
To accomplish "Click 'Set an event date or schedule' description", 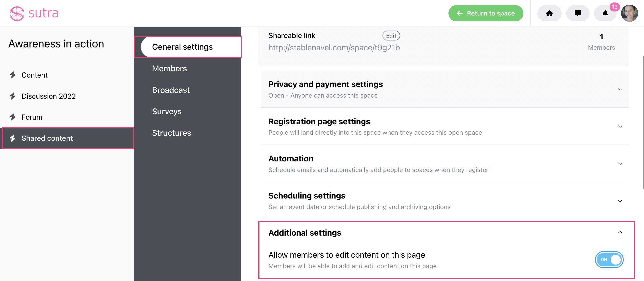I will (359, 207).
